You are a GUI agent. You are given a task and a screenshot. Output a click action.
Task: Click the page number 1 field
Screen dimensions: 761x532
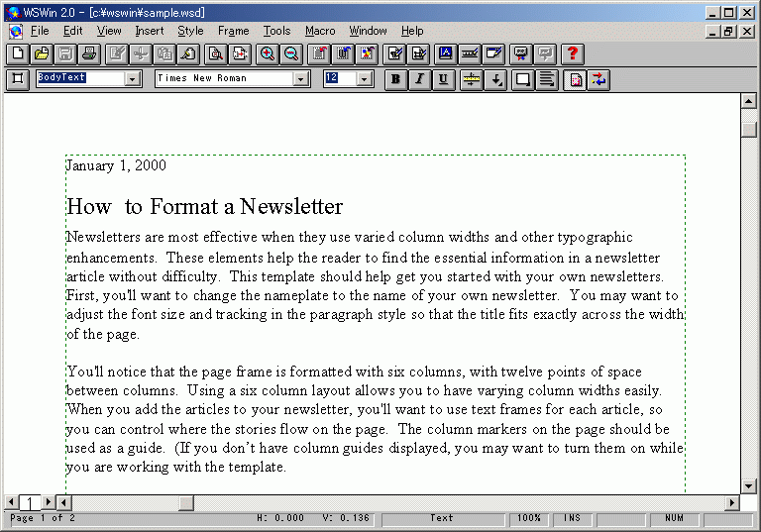coord(30,502)
